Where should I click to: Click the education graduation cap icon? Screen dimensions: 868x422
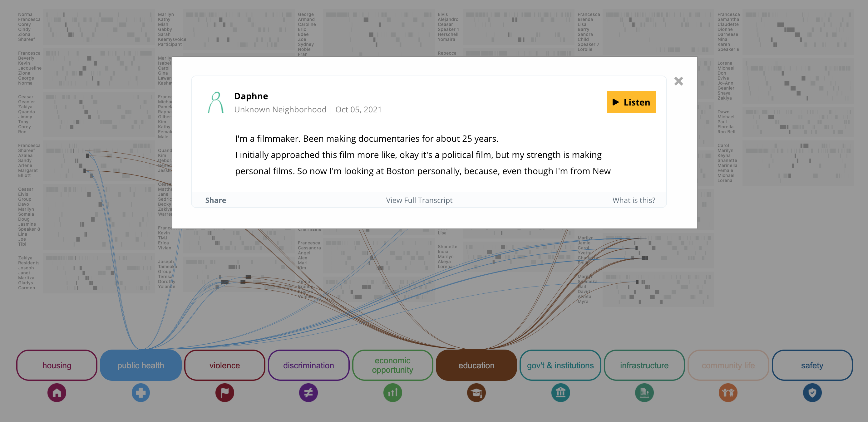pyautogui.click(x=476, y=393)
